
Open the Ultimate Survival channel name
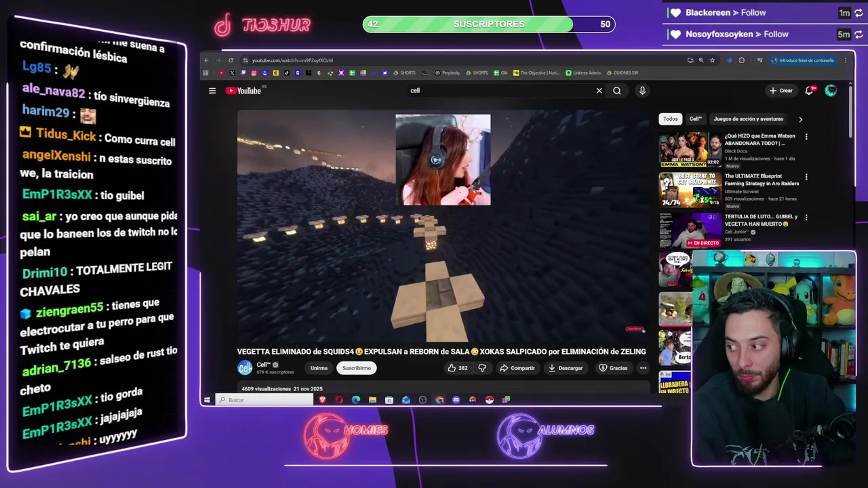[x=743, y=192]
